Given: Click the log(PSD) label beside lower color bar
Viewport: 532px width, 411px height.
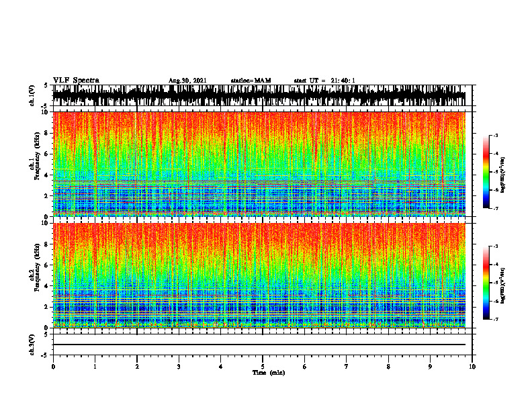Looking at the screenshot, I should point(503,285).
